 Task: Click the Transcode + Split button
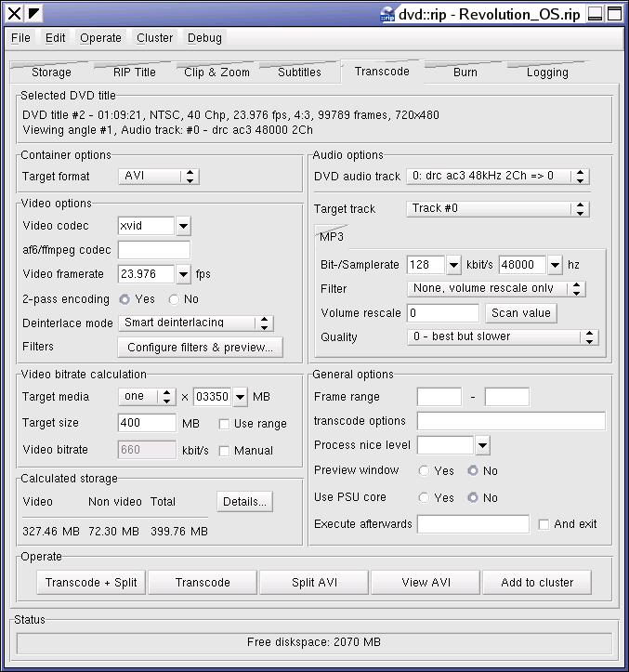tap(91, 583)
